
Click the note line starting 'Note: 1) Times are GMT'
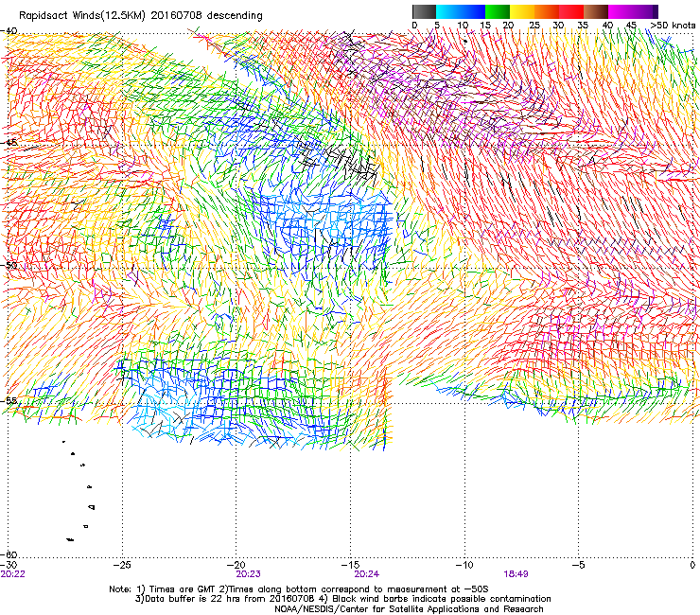[x=299, y=589]
